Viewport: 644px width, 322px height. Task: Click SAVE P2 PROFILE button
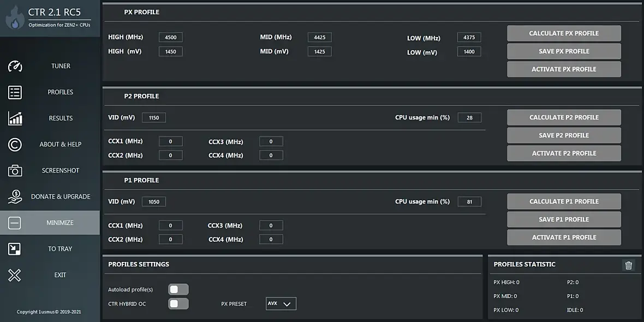(x=564, y=135)
